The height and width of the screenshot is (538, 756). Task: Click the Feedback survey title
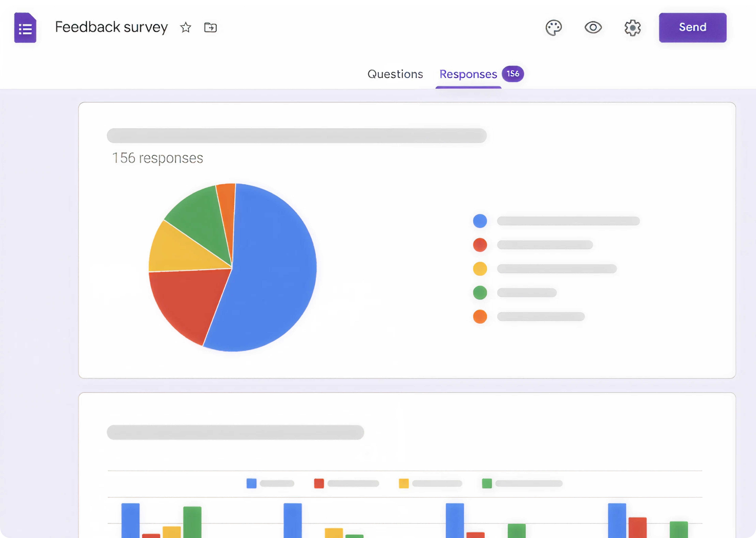tap(112, 27)
